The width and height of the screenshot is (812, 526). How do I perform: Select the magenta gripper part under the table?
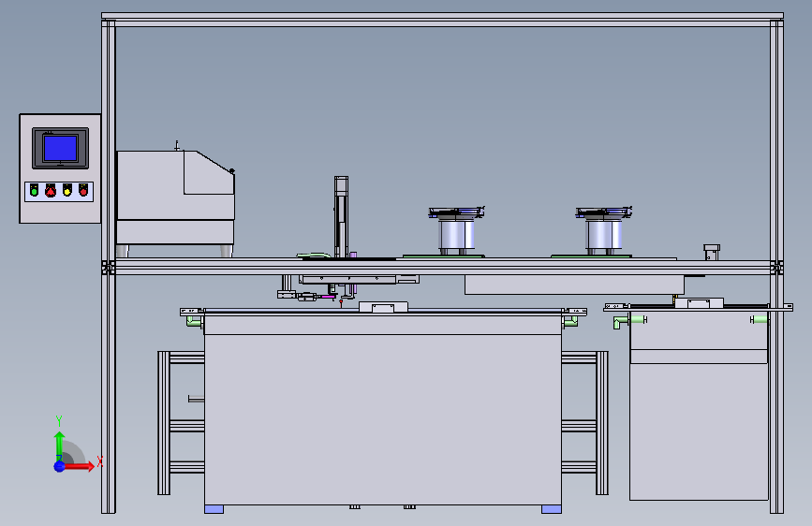coord(329,296)
